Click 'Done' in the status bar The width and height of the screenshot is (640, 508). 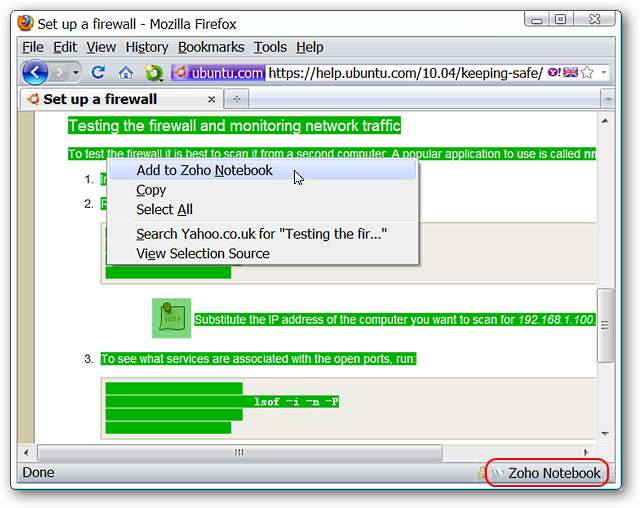pos(38,473)
